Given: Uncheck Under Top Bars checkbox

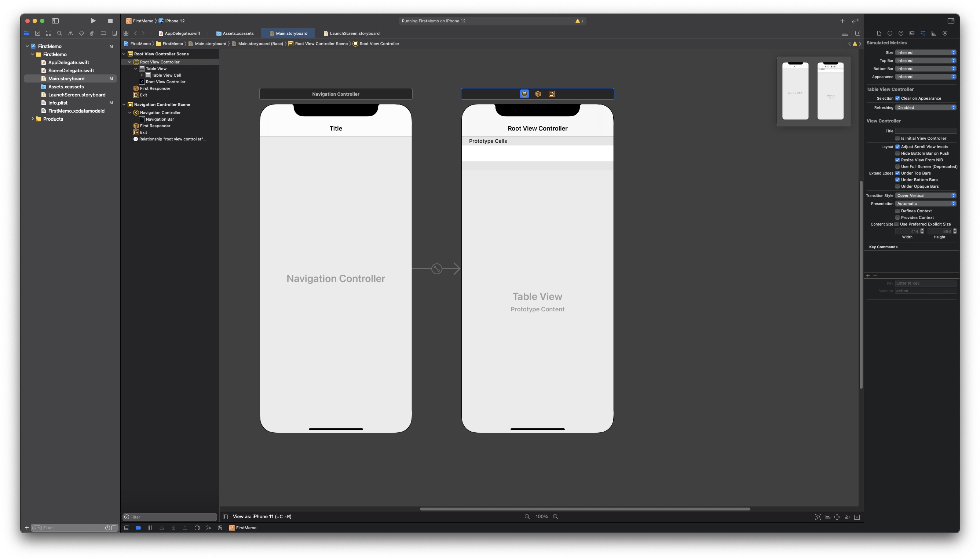Looking at the screenshot, I should [x=897, y=173].
